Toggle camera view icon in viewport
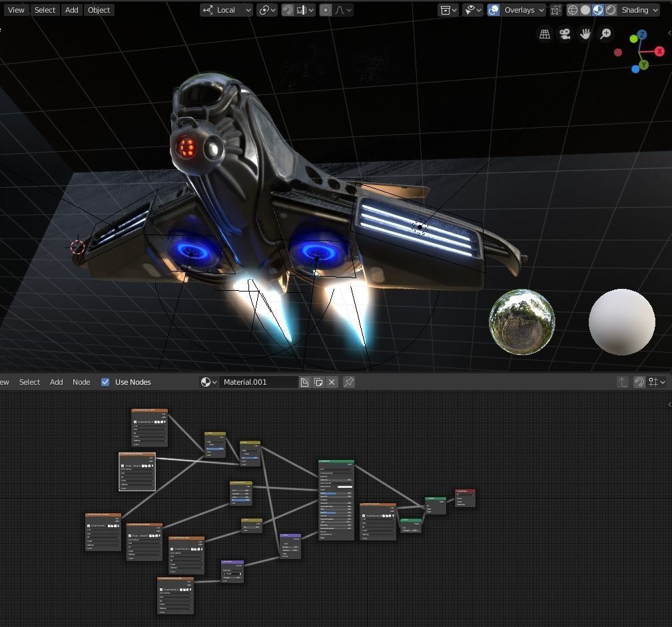This screenshot has height=627, width=672. coord(565,34)
